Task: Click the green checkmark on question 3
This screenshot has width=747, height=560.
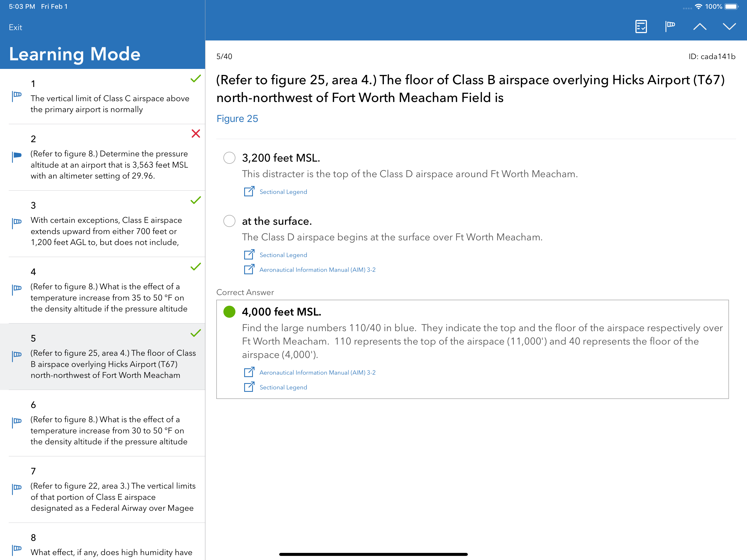Action: 195,200
